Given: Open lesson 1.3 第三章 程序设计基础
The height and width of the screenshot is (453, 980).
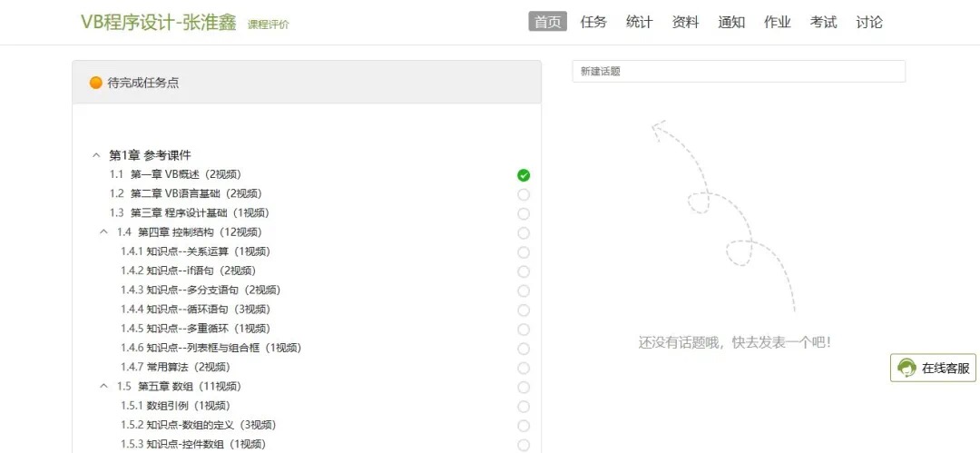Looking at the screenshot, I should (x=190, y=212).
